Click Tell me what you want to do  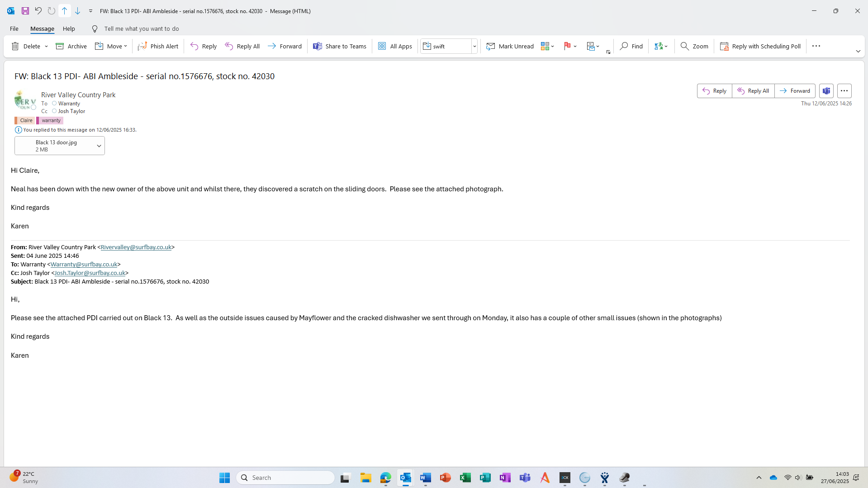[x=142, y=28]
